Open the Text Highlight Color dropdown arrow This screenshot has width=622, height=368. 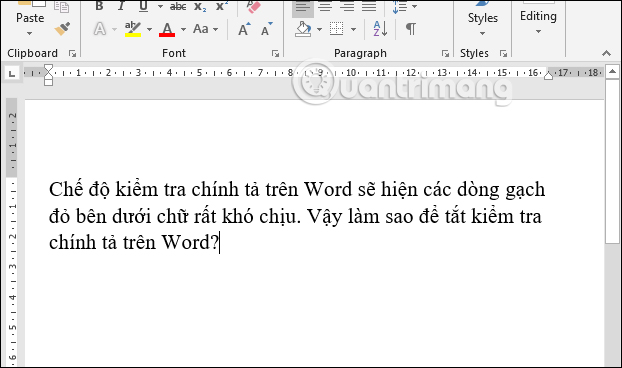(x=149, y=29)
